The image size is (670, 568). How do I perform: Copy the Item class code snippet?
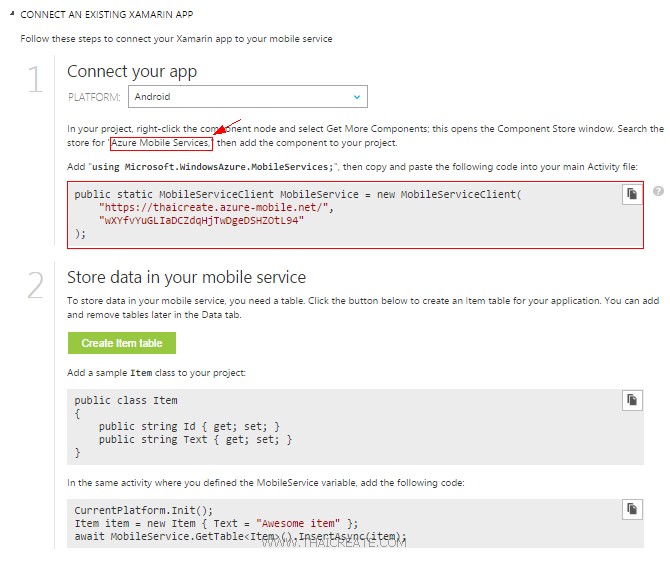(631, 400)
